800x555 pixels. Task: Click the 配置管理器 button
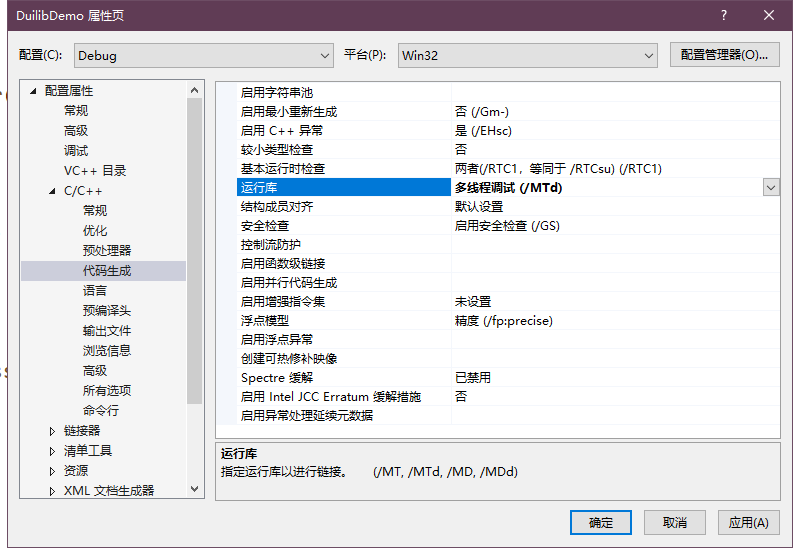(x=724, y=55)
